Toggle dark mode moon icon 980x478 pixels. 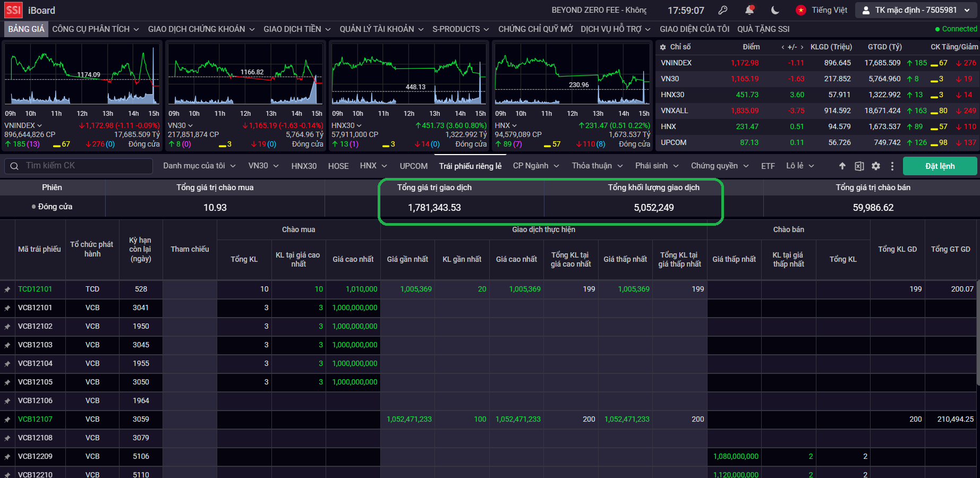pos(775,10)
